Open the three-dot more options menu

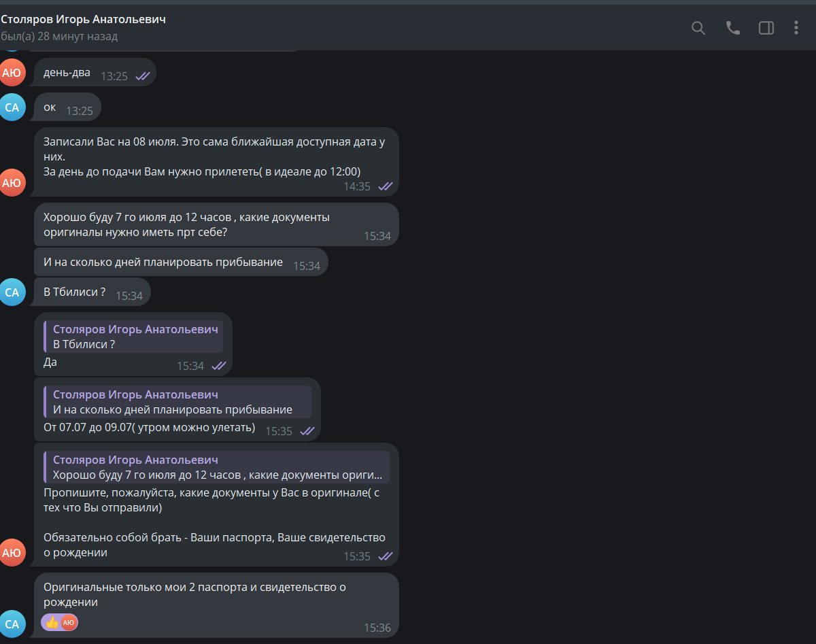(796, 28)
